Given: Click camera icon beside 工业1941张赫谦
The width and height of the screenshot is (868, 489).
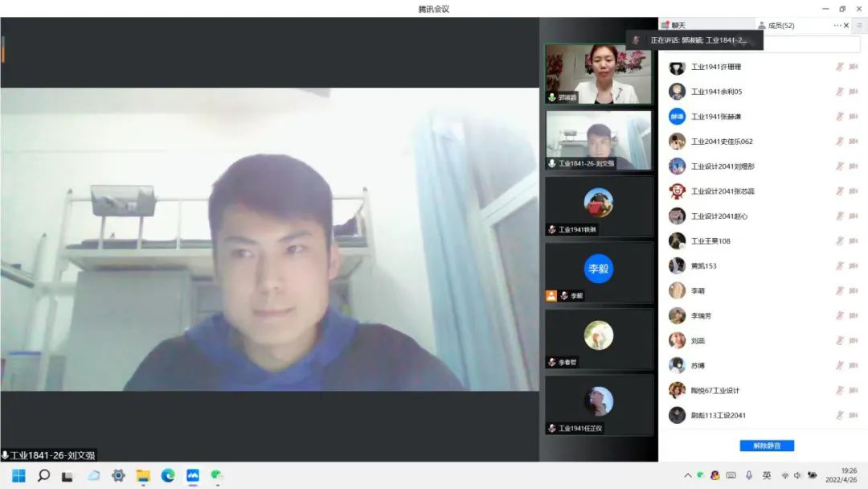Looking at the screenshot, I should pyautogui.click(x=854, y=117).
